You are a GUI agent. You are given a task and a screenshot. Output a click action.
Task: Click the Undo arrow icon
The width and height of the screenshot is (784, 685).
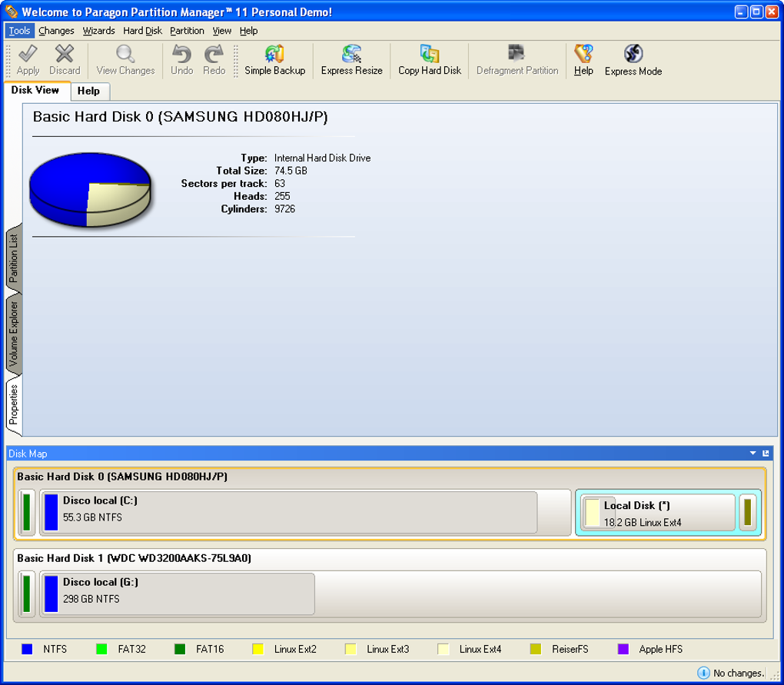[181, 53]
